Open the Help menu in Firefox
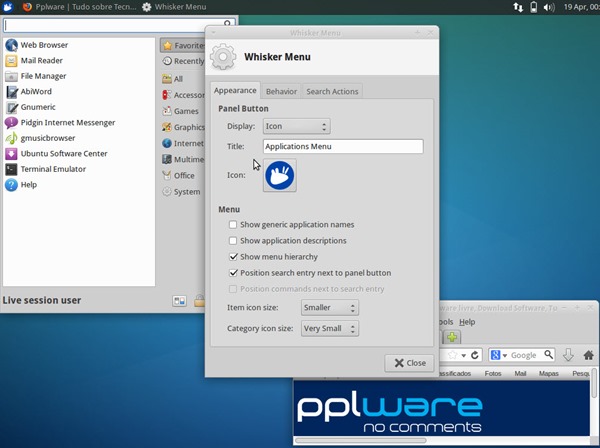This screenshot has width=600, height=448. (467, 322)
